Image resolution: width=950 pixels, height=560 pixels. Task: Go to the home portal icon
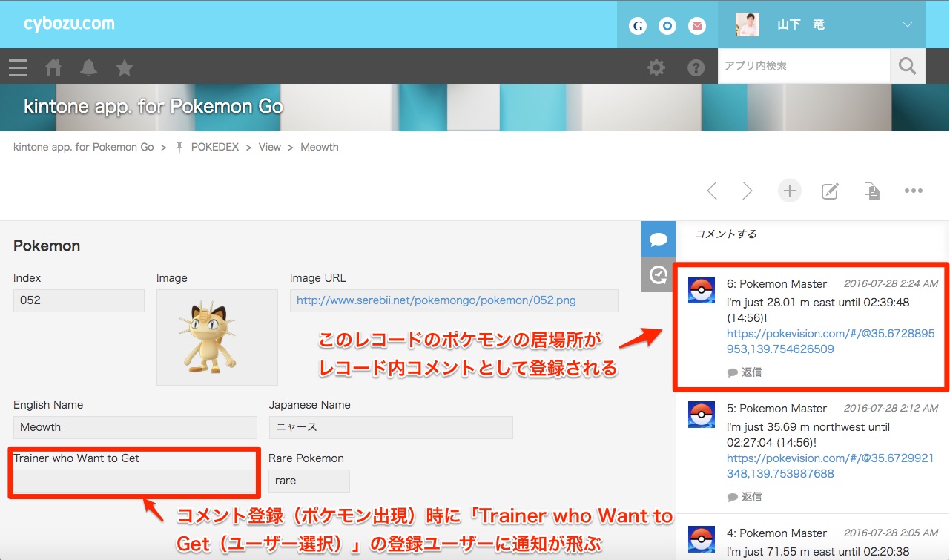click(53, 68)
